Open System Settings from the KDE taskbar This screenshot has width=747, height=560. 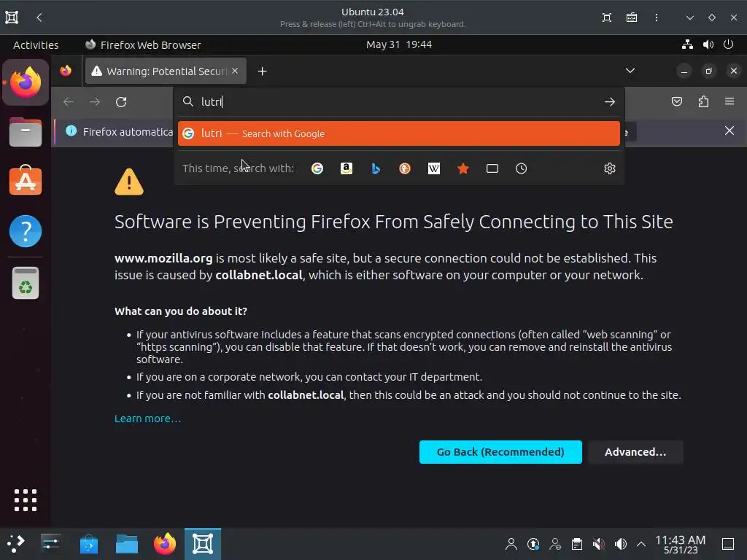pyautogui.click(x=50, y=543)
